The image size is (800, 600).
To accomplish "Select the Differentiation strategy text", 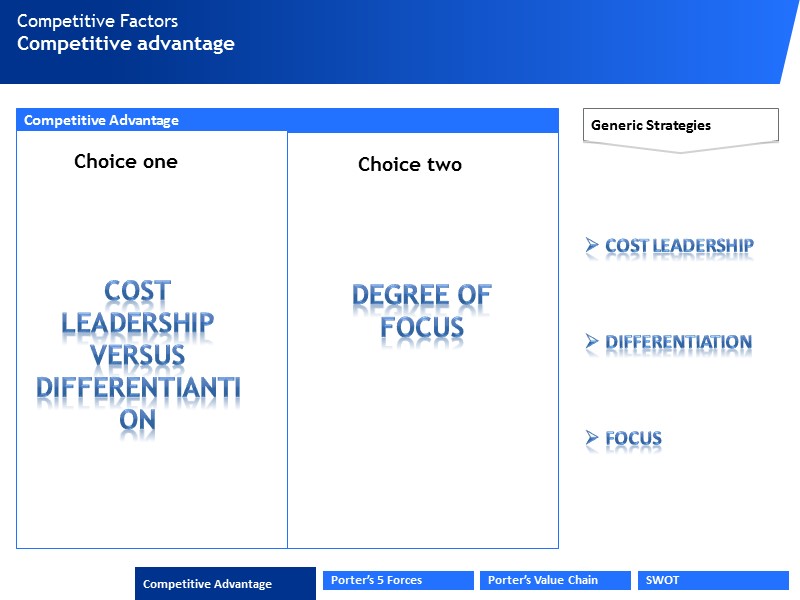I will click(x=678, y=343).
